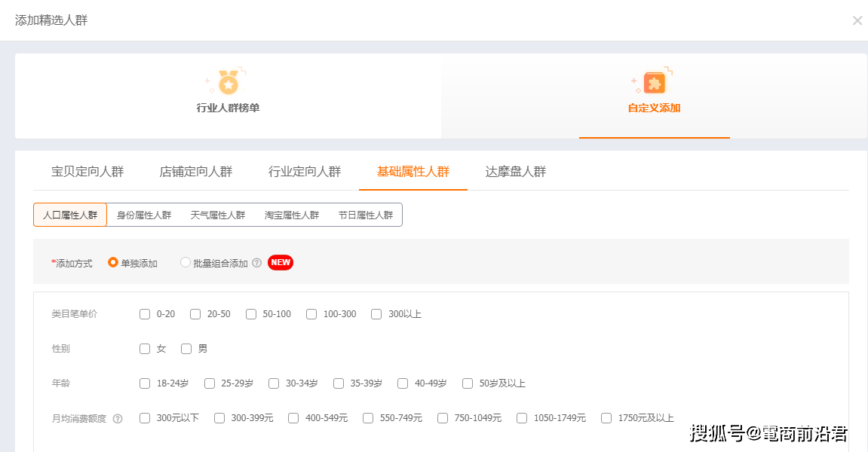Switch to the 宝贝定向人群 tab
Screen dimensions: 868x452
tap(87, 172)
